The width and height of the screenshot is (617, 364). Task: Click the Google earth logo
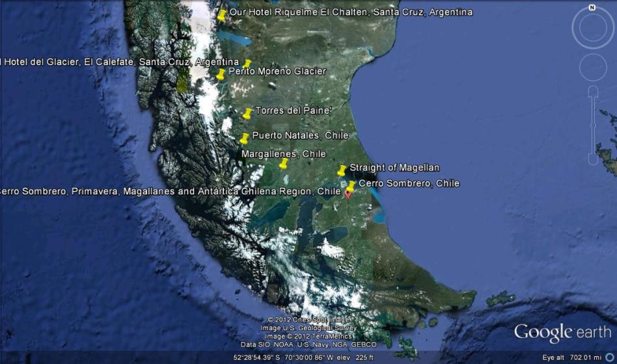pos(562,332)
